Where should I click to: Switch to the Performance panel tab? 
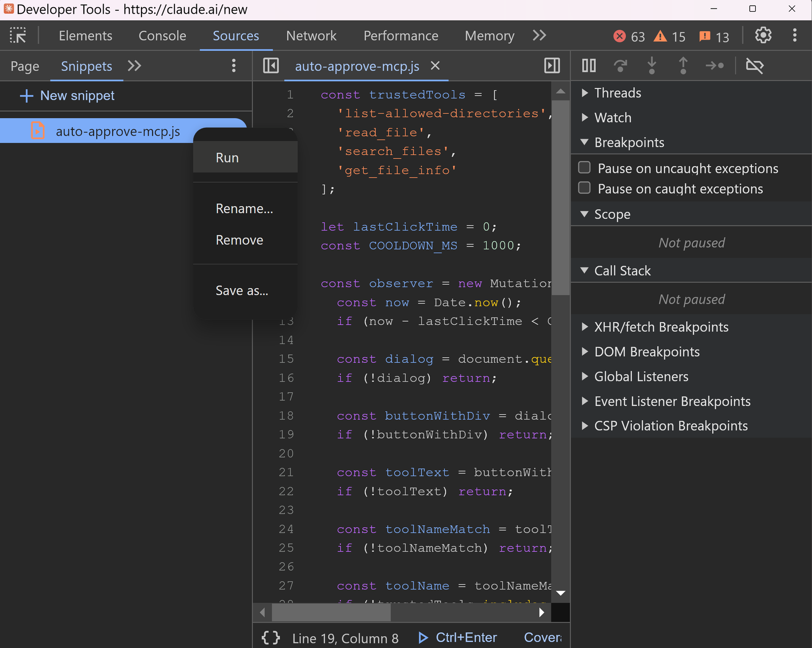[x=401, y=36]
